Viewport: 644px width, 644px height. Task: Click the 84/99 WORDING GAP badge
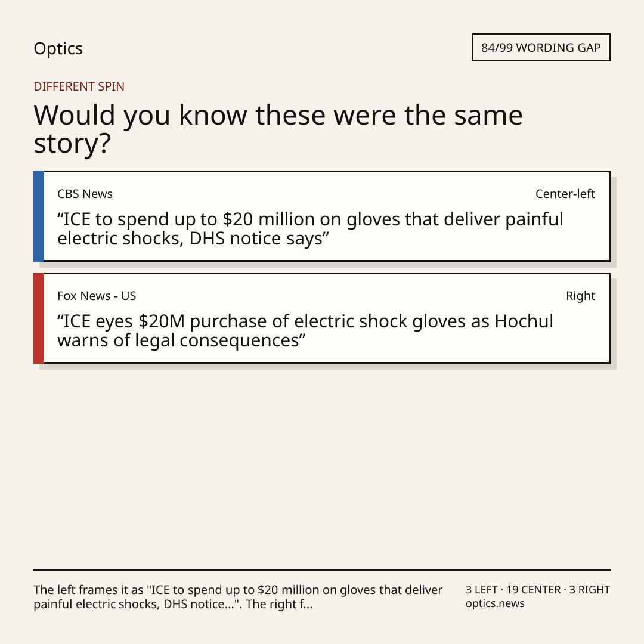point(540,48)
